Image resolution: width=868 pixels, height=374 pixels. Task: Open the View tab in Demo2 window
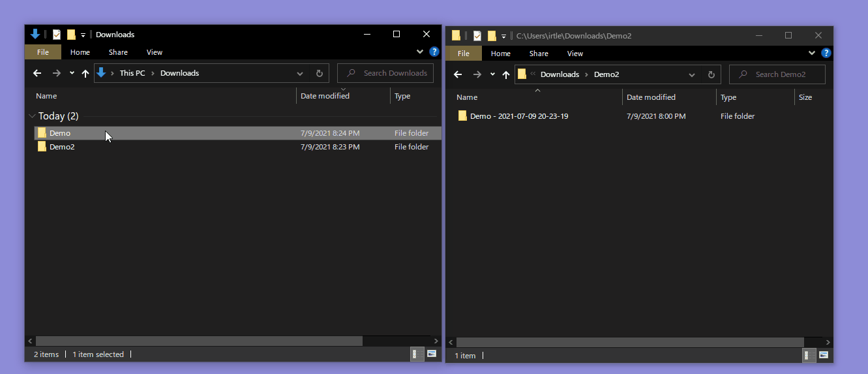click(x=575, y=54)
